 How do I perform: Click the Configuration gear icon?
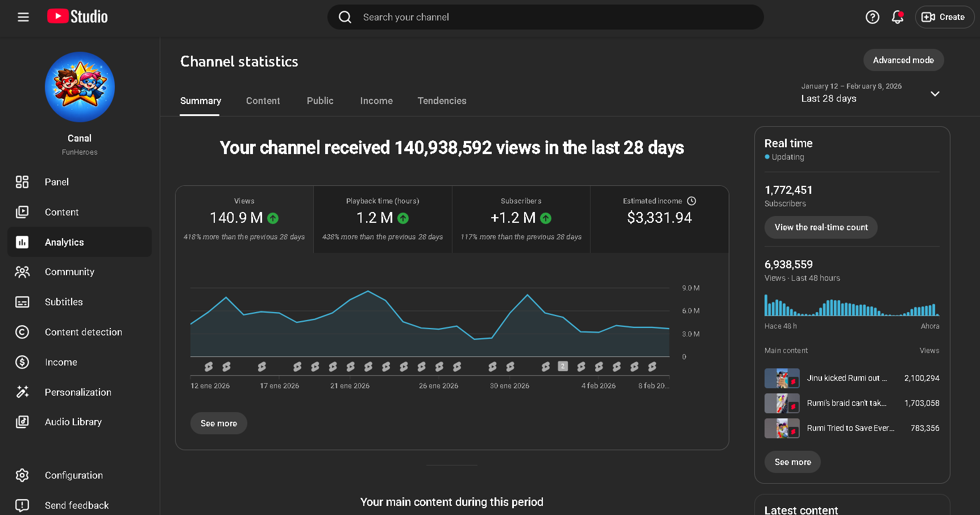point(22,475)
